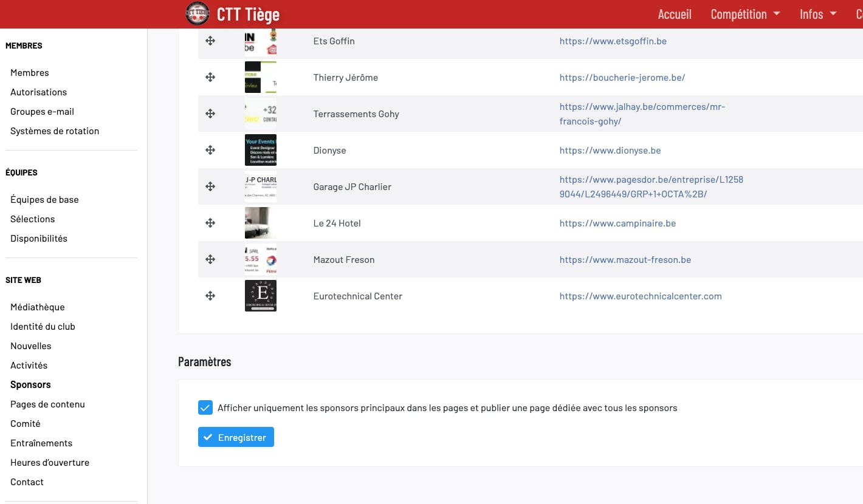Open the Garage JP Charlier logo thumbnail
This screenshot has width=863, height=504.
(x=261, y=186)
